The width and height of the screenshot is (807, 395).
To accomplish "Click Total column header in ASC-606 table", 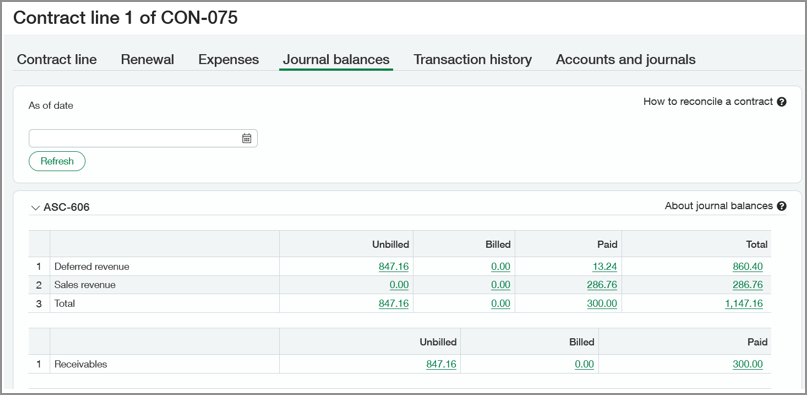I will (x=757, y=245).
